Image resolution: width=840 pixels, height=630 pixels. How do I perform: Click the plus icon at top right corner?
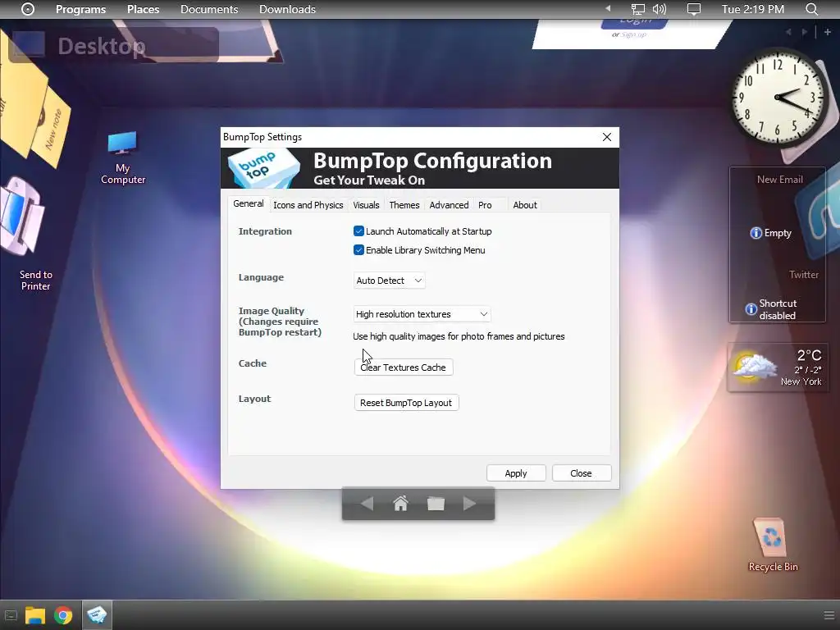click(827, 32)
